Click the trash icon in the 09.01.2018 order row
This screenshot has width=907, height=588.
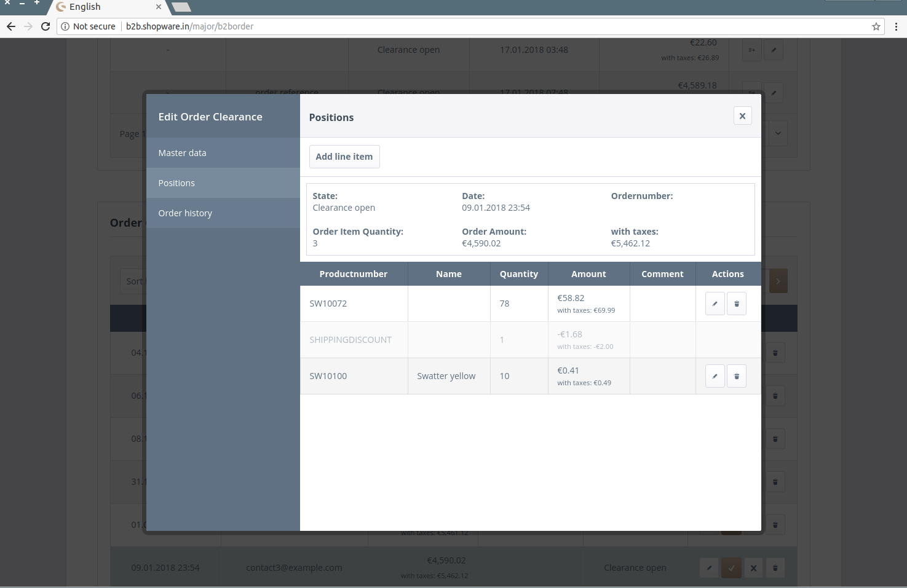(x=775, y=568)
